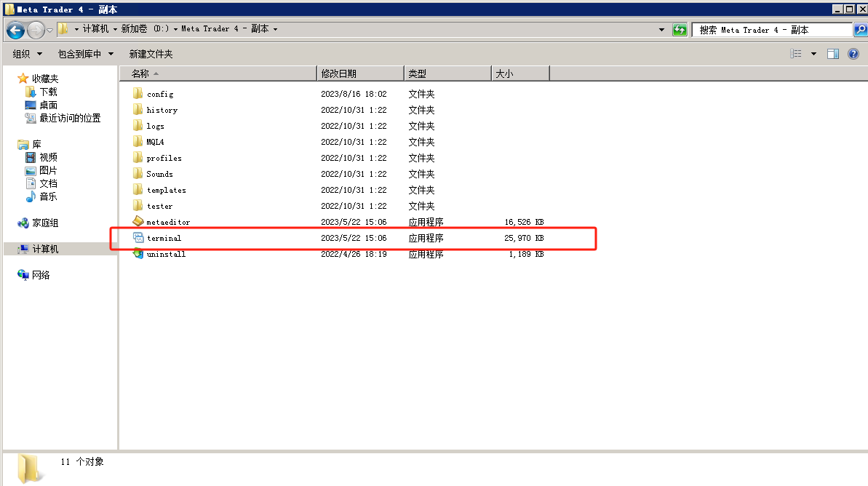The width and height of the screenshot is (868, 486).
Task: Expand the dropdown arrow after 新加卷 (D:) breadcrumb
Action: 175,29
